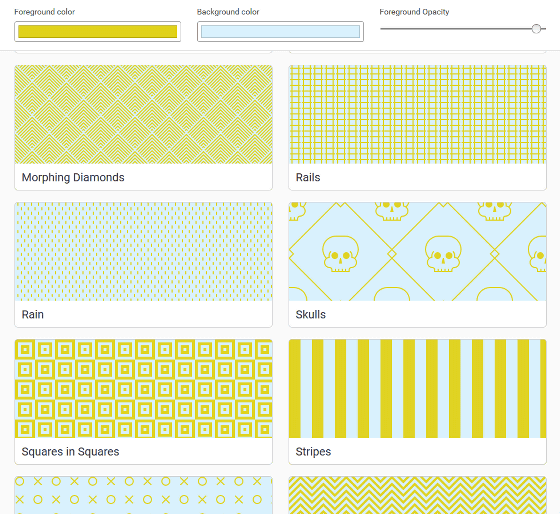Click the Skulls card label
Viewport: 560px width, 514px height.
click(310, 315)
